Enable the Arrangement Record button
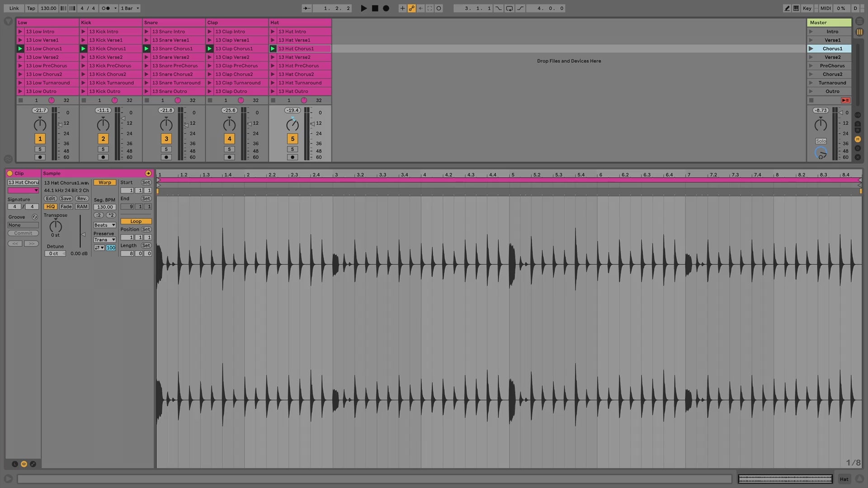This screenshot has width=868, height=488. pyautogui.click(x=386, y=8)
